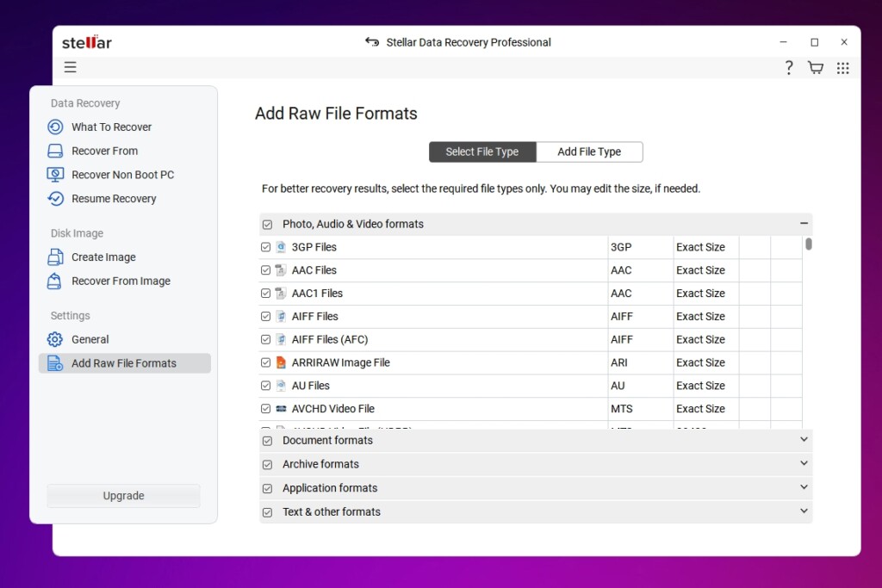Screen dimensions: 882x588
Task: Click the Recover From Image icon
Action: pyautogui.click(x=54, y=281)
